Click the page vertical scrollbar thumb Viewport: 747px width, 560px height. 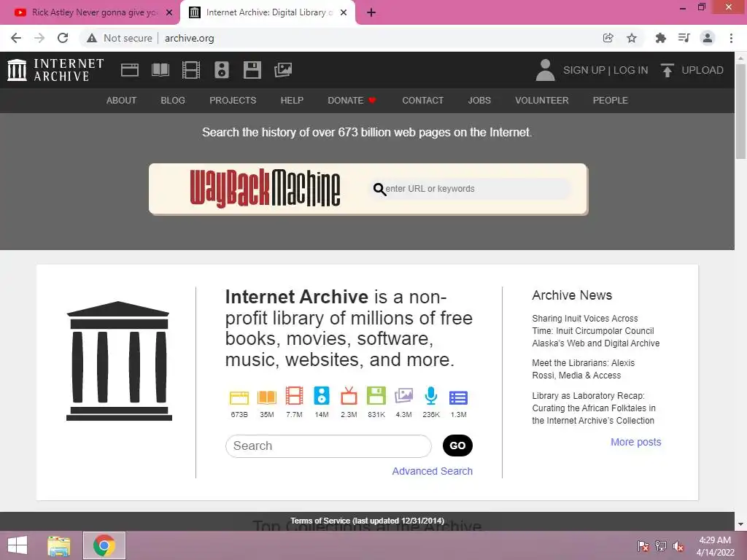pyautogui.click(x=741, y=112)
